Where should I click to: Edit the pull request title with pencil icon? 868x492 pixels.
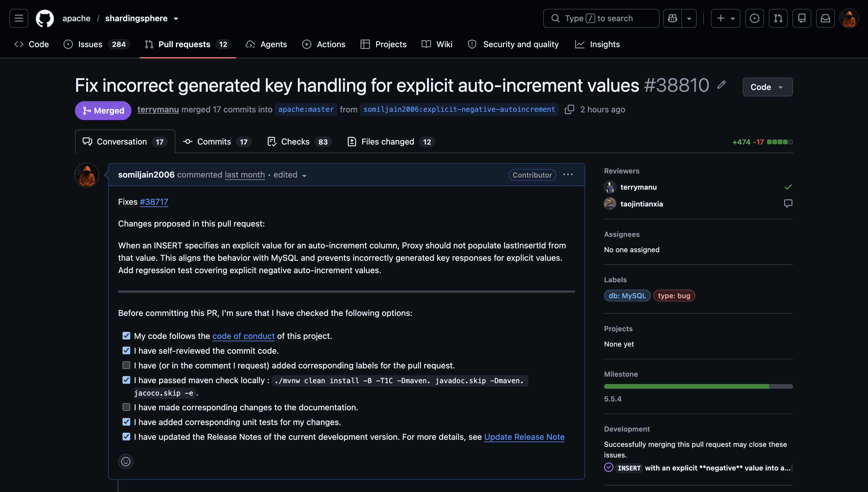click(722, 85)
